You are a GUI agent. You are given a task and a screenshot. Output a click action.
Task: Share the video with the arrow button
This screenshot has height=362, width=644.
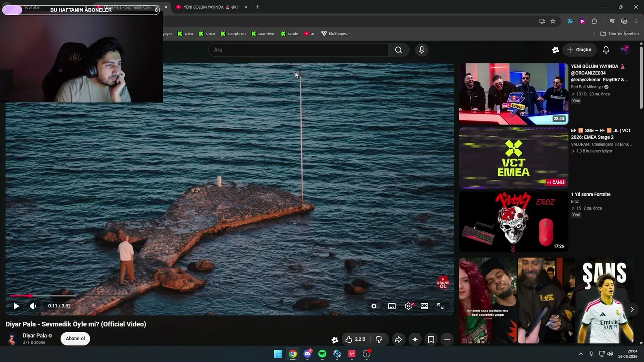[398, 339]
